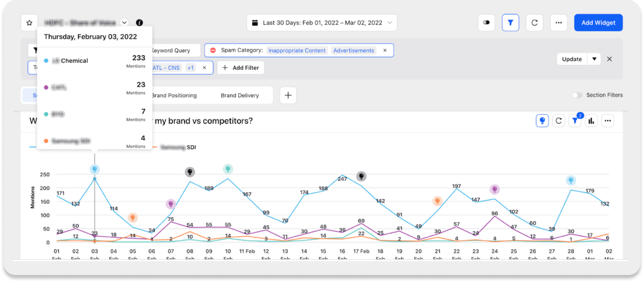Switch to Brand Positioning tab
Viewport: 644px width, 282px height.
pos(174,95)
